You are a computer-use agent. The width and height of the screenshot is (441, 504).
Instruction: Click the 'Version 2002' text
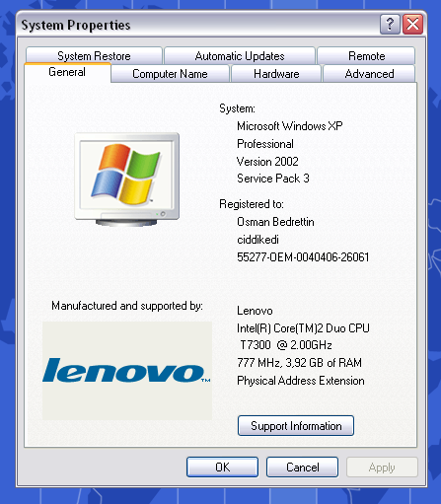click(267, 162)
